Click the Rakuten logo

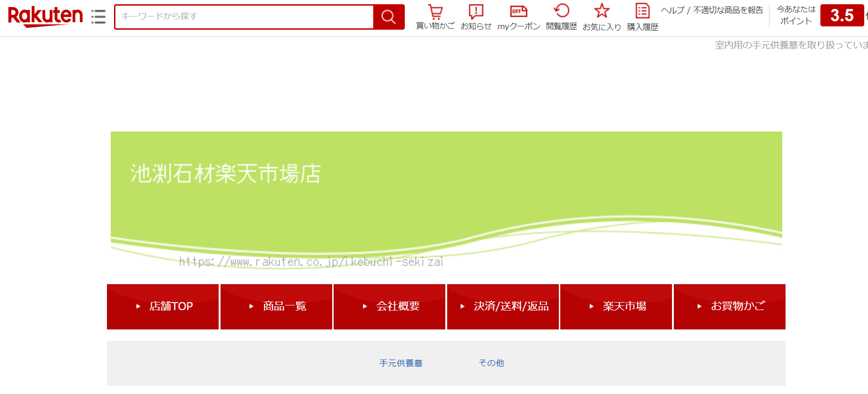tap(45, 16)
